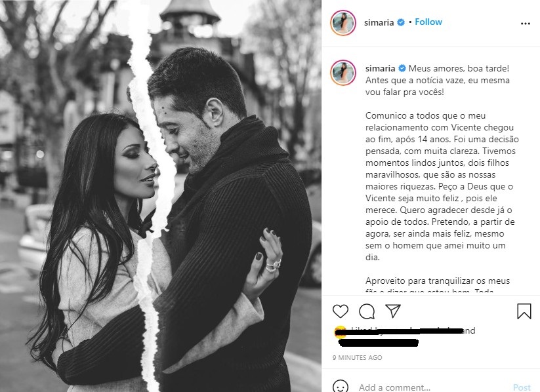The width and height of the screenshot is (540, 392).
Task: Follow the simaria account
Action: 428,22
